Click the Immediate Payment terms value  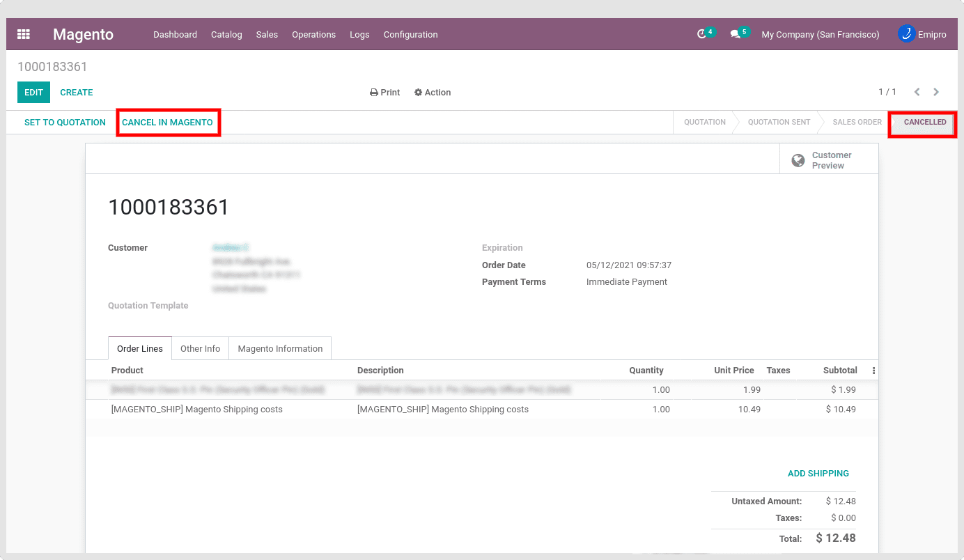627,282
